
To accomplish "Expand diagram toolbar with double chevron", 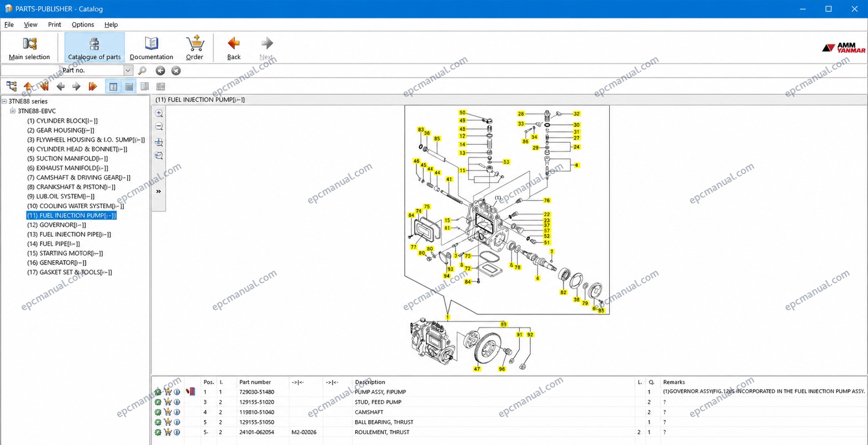I will pos(158,191).
